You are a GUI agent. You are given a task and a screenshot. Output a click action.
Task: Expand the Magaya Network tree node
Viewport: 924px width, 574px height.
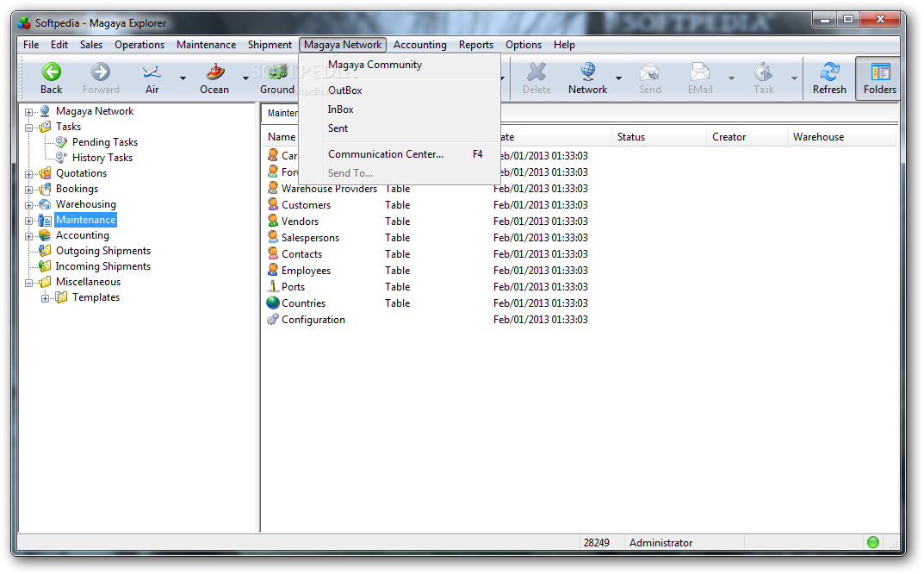[x=29, y=112]
